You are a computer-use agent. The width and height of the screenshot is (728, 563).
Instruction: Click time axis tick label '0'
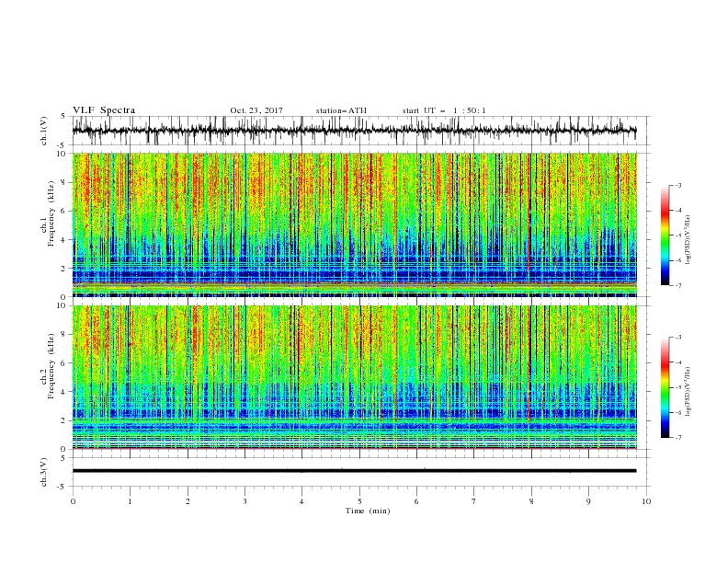[73, 501]
